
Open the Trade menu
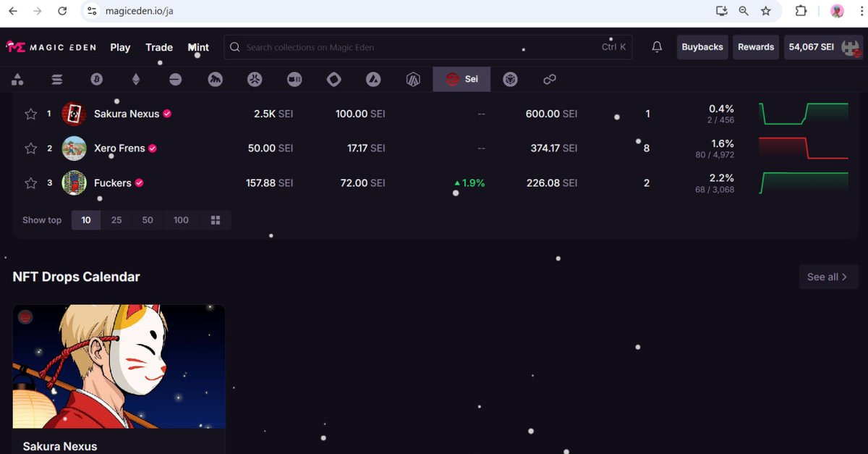(159, 47)
